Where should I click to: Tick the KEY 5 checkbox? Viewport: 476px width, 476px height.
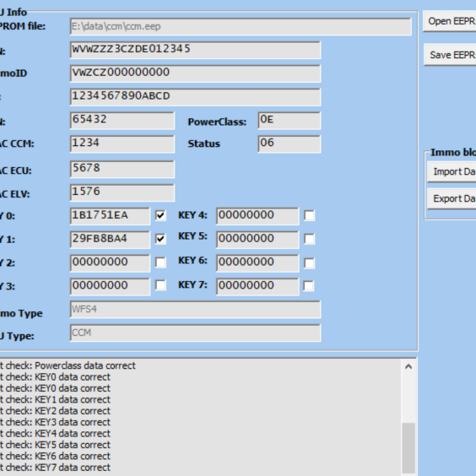(309, 239)
